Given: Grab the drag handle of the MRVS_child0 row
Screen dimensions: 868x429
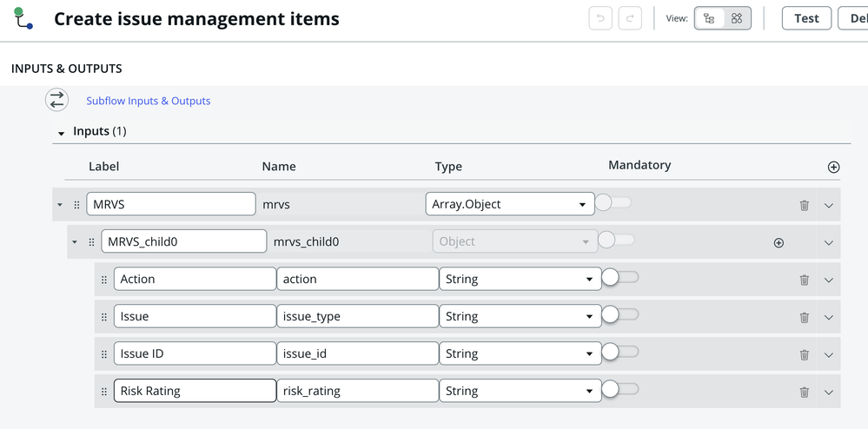Looking at the screenshot, I should [x=91, y=242].
